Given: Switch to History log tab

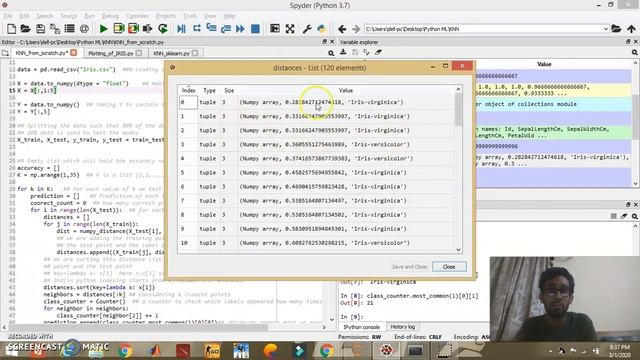Looking at the screenshot, I should coord(402,327).
